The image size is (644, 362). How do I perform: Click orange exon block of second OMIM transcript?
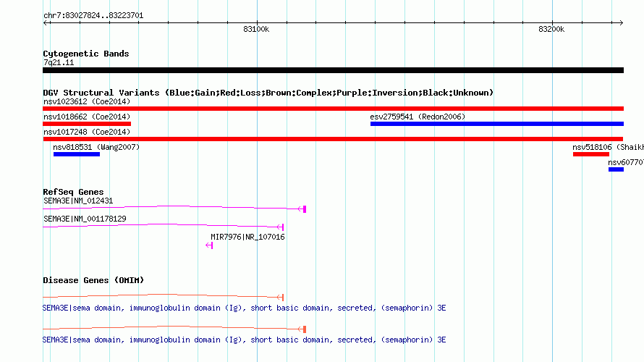point(305,329)
